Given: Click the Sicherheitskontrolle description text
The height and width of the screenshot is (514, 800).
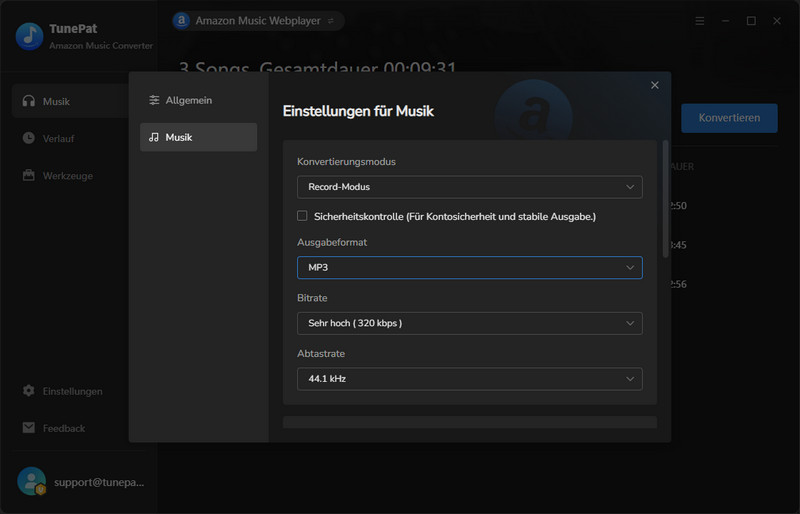Looking at the screenshot, I should 455,216.
